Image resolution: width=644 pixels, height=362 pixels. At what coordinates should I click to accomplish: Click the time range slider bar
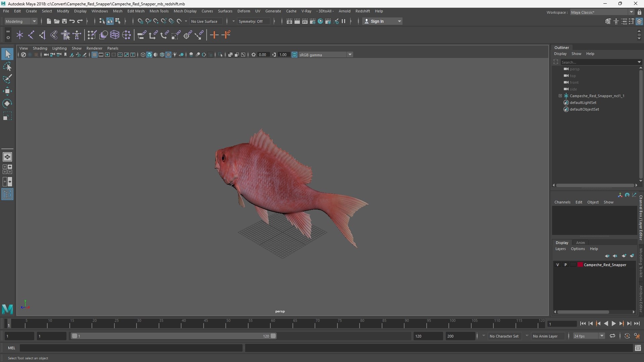(174, 336)
